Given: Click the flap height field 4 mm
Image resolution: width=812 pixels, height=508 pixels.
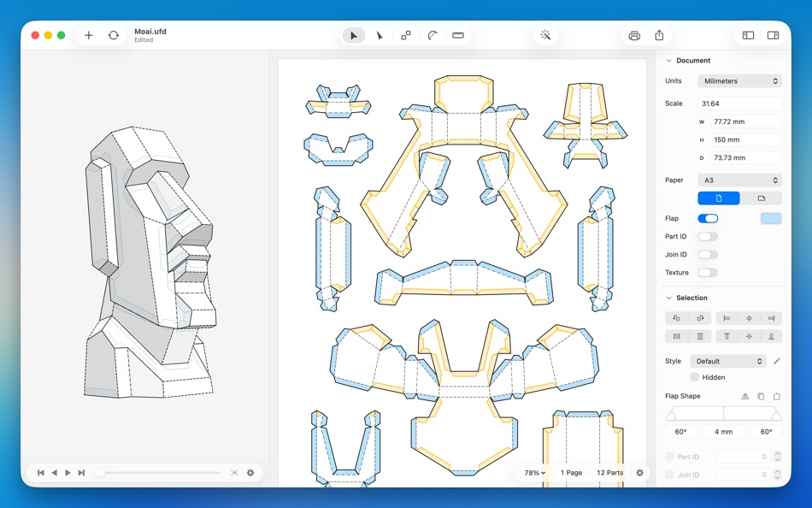Looking at the screenshot, I should (x=724, y=432).
